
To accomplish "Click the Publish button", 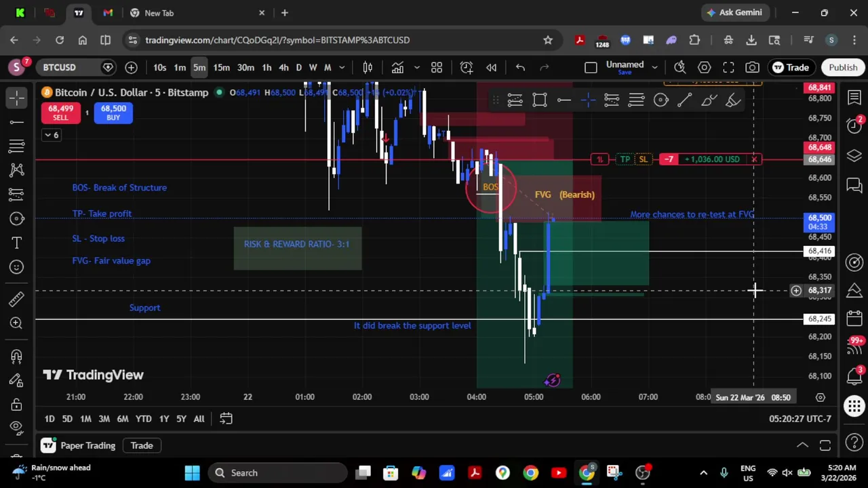I will click(x=843, y=67).
